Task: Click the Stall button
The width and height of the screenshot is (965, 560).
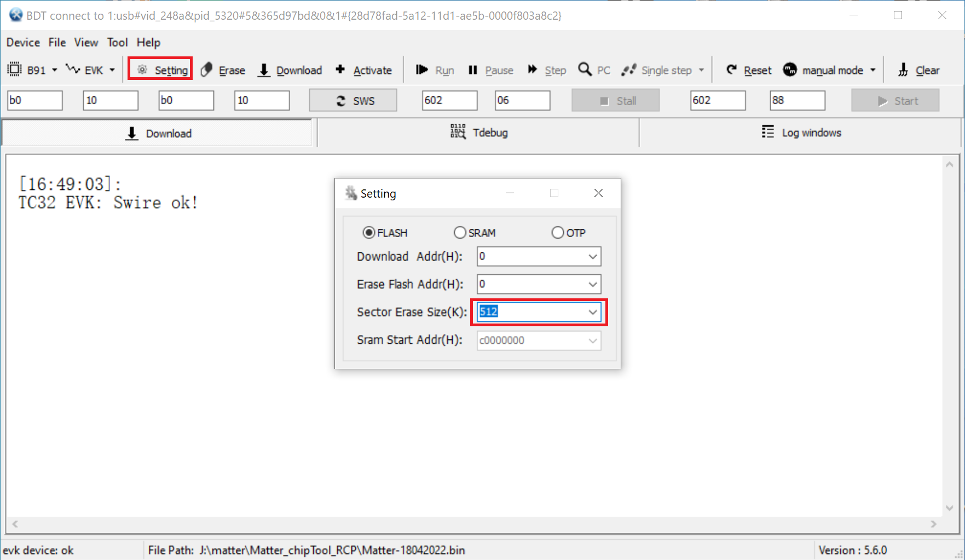Action: [x=616, y=101]
